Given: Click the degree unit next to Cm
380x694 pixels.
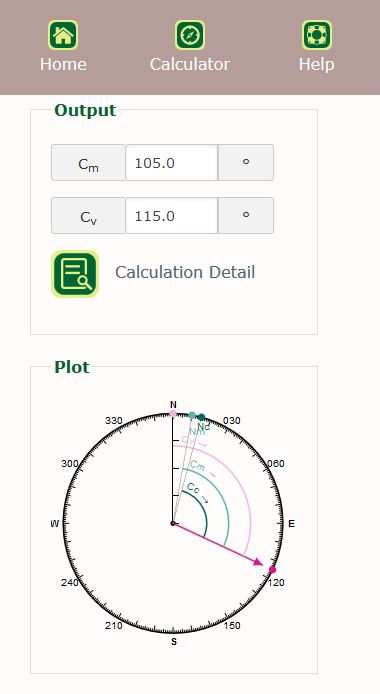Looking at the screenshot, I should point(246,162).
